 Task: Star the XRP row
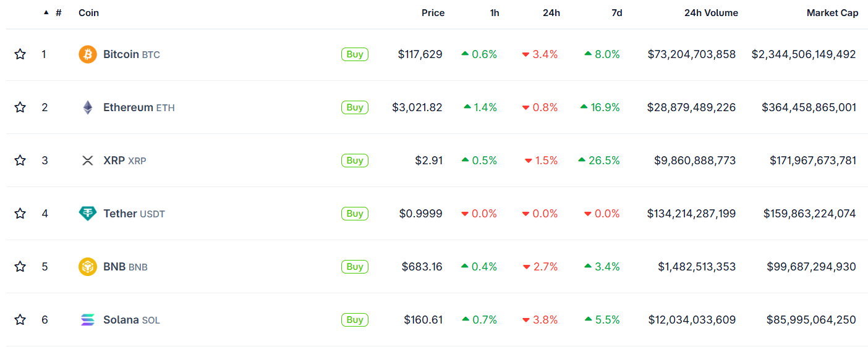tap(20, 161)
